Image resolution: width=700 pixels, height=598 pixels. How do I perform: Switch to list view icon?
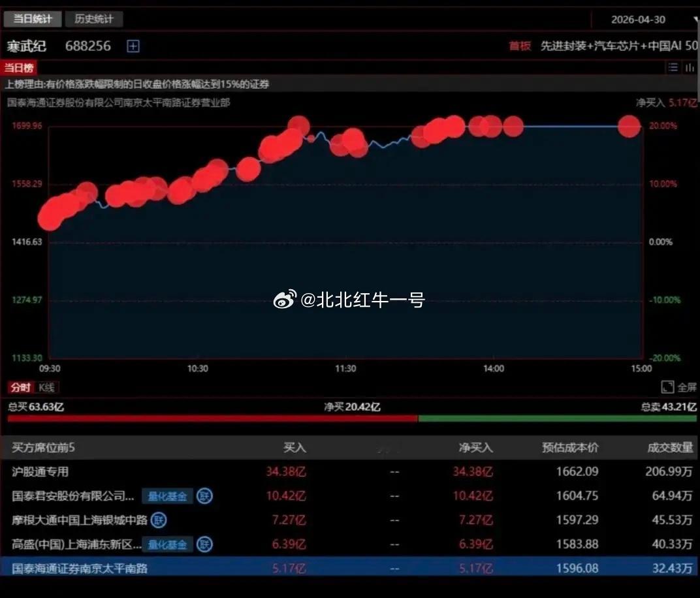[673, 67]
